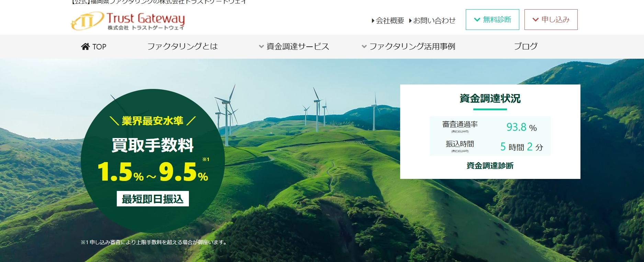
Task: Click the 最短即日振込 white label
Action: tap(153, 199)
